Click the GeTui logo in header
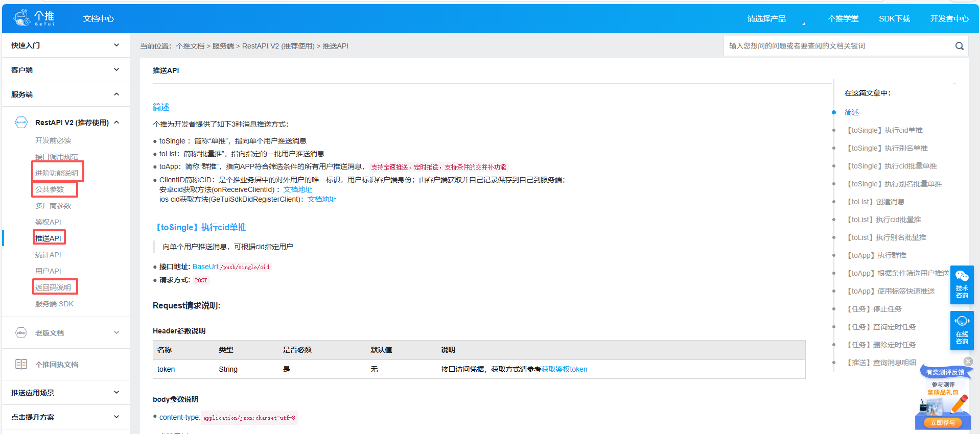 (34, 18)
